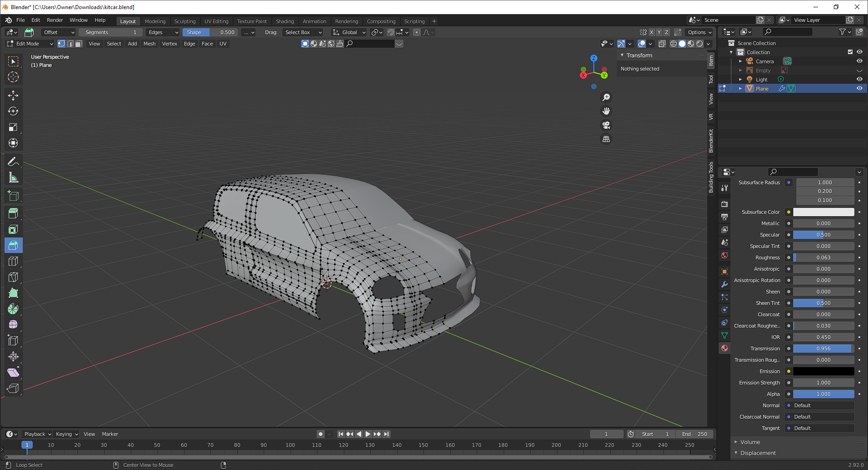Activate the Knife tool
This screenshot has width=868, height=470.
coord(13,277)
